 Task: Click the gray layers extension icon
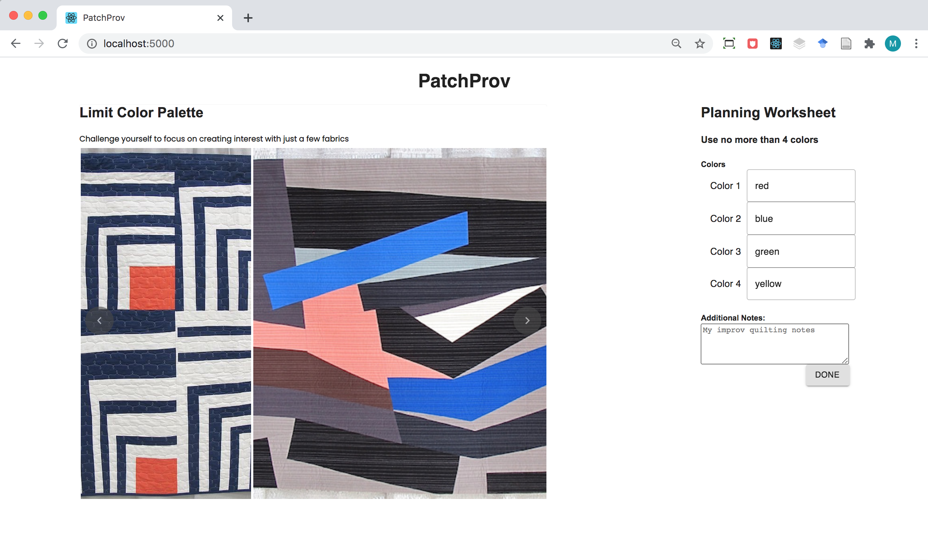tap(799, 44)
